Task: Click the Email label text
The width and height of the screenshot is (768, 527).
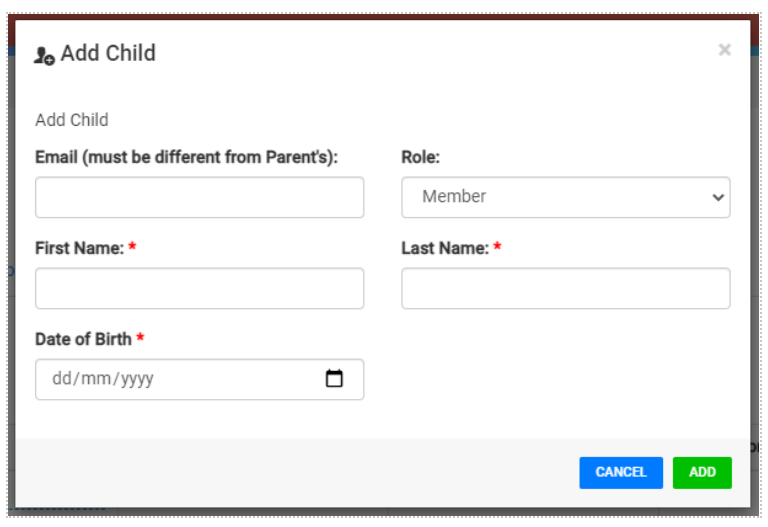Action: click(187, 157)
